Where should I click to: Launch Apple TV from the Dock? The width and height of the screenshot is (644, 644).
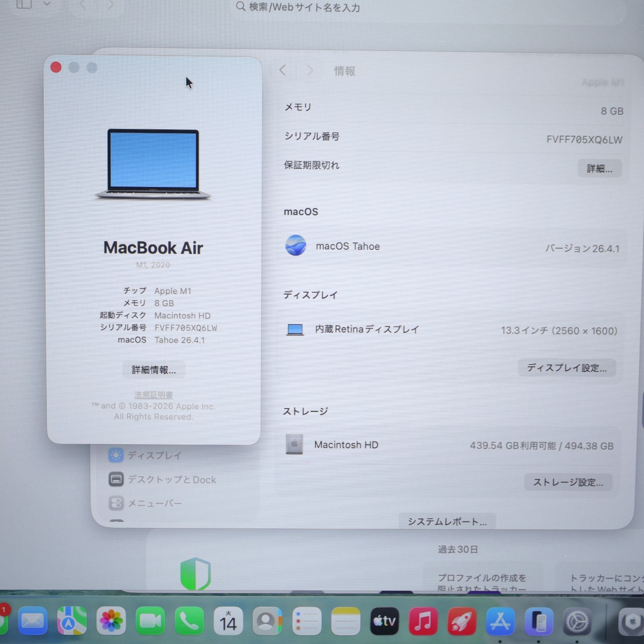click(384, 621)
